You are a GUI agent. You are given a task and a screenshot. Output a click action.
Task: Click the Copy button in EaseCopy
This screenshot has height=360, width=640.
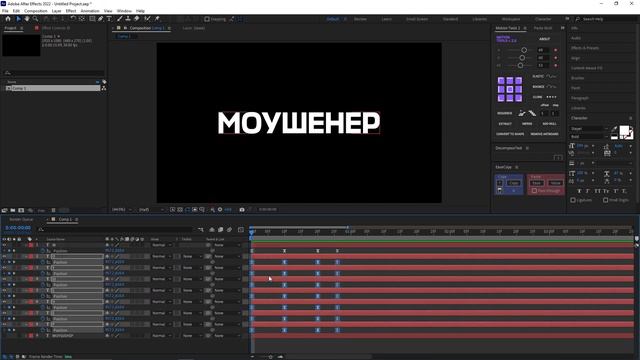point(514,183)
